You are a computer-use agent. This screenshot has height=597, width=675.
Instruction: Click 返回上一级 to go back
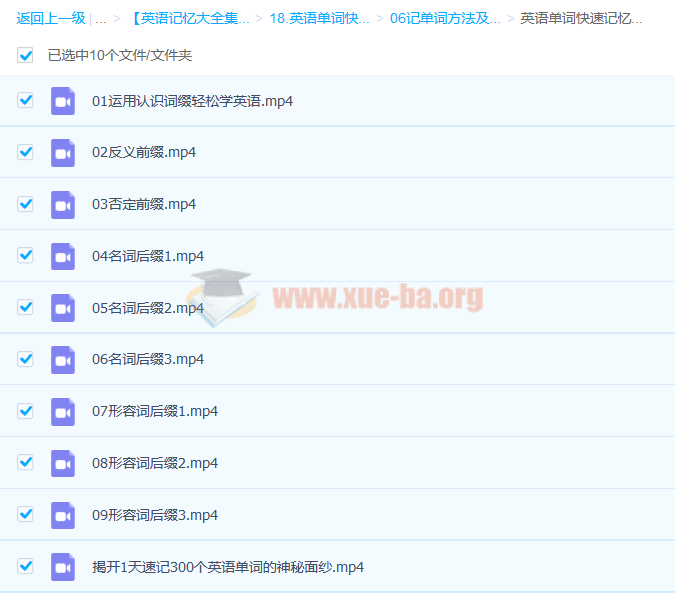[50, 18]
